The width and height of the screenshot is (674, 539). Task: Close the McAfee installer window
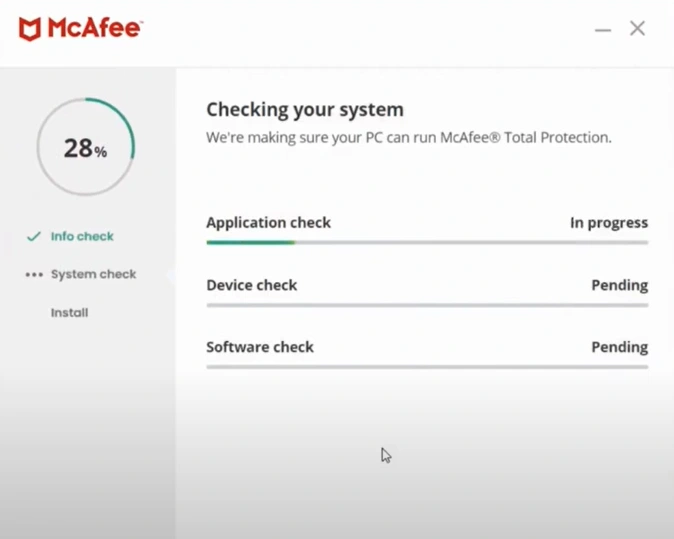637,29
